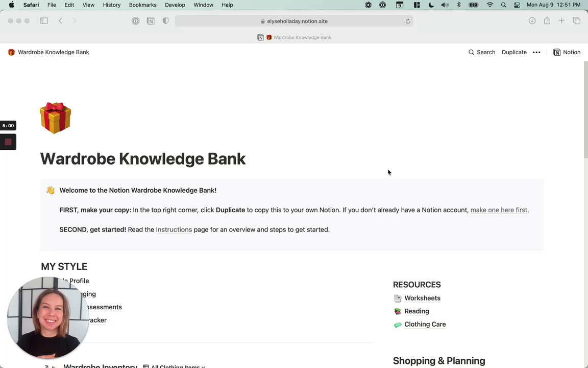Focus the address bar showing elyseholladay.notion.site

coord(294,21)
